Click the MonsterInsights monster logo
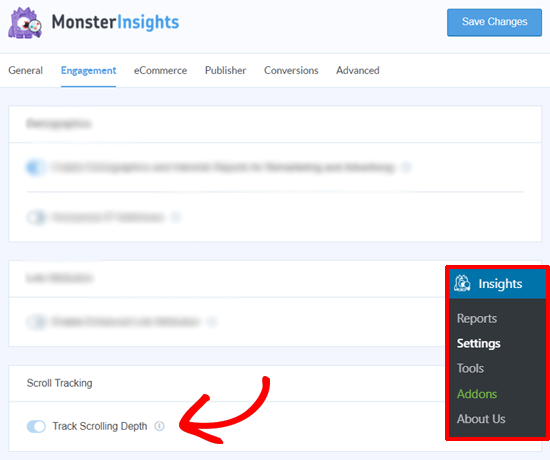The height and width of the screenshot is (460, 550). (x=25, y=23)
